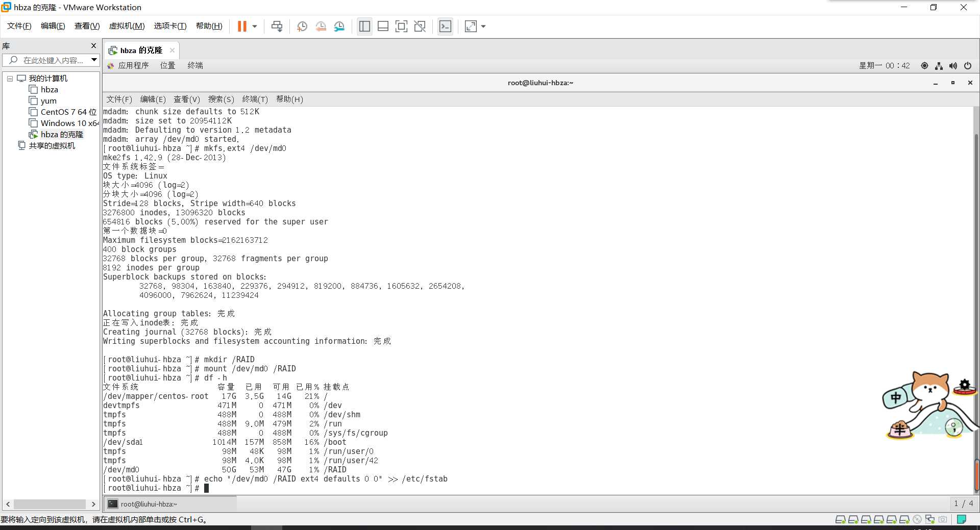Open the snapshot manager with the wrench clock icon

coord(339,26)
